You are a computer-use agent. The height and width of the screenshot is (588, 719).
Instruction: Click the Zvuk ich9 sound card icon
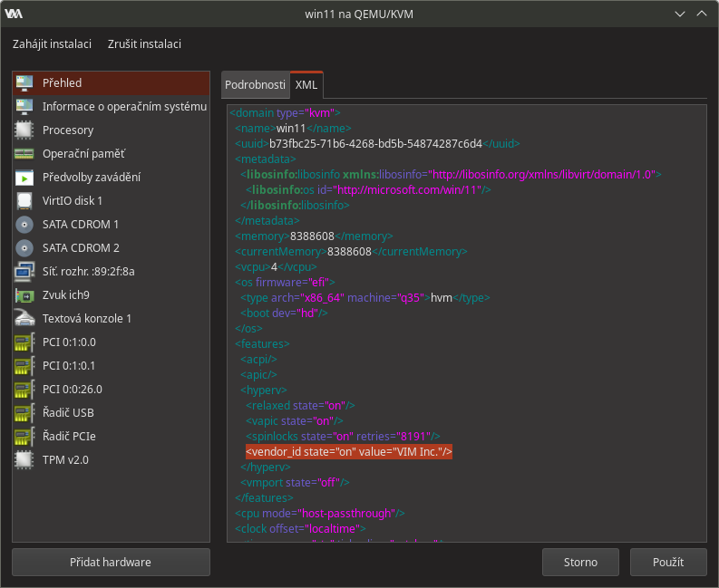pos(24,295)
